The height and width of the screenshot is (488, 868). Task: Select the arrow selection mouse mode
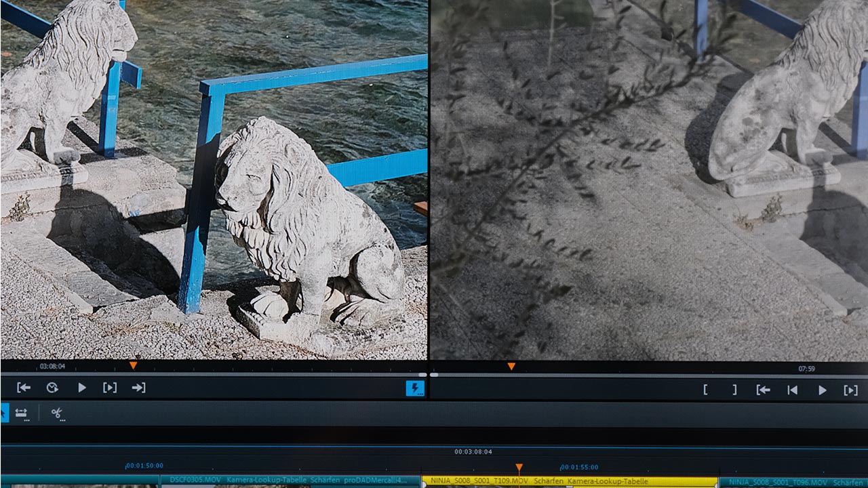tap(4, 413)
